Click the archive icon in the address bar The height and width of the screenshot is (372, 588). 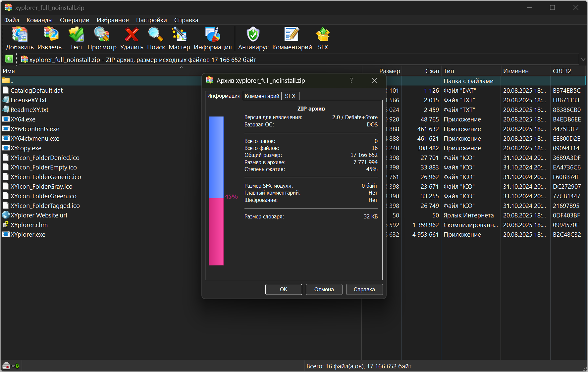point(24,60)
